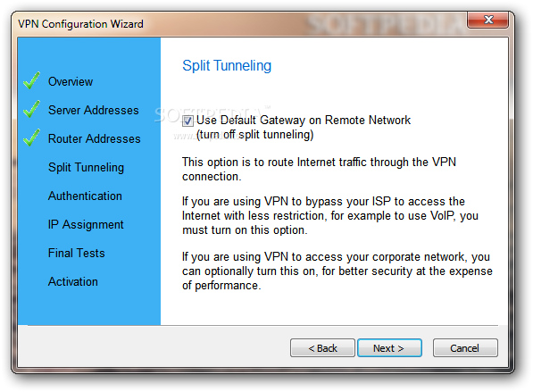
Task: Jump to IP Assignment step
Action: pyautogui.click(x=86, y=225)
